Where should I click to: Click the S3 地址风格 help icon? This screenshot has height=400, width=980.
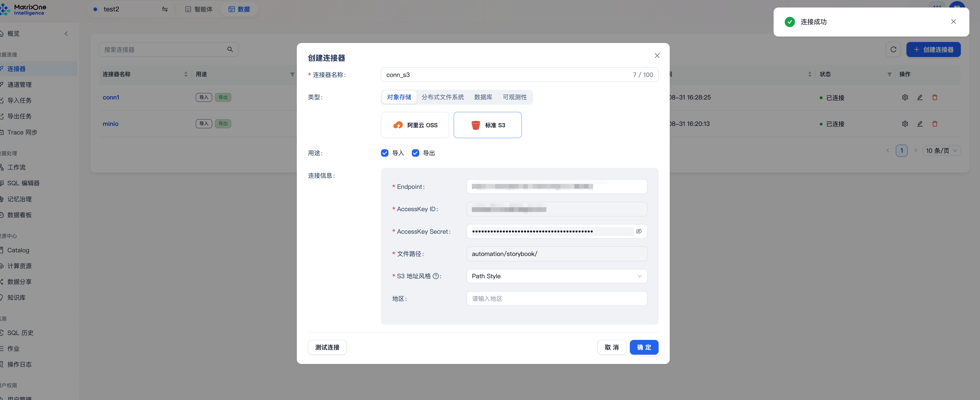436,276
